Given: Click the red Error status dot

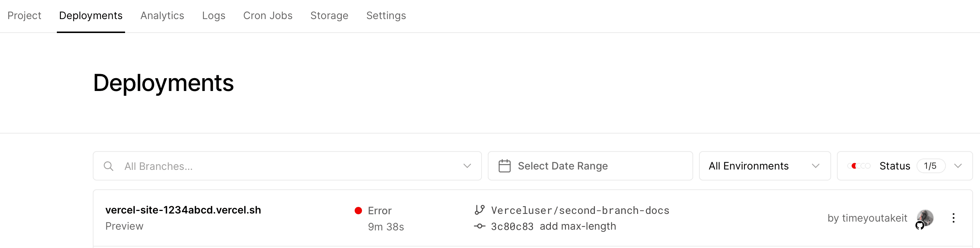Looking at the screenshot, I should tap(358, 210).
